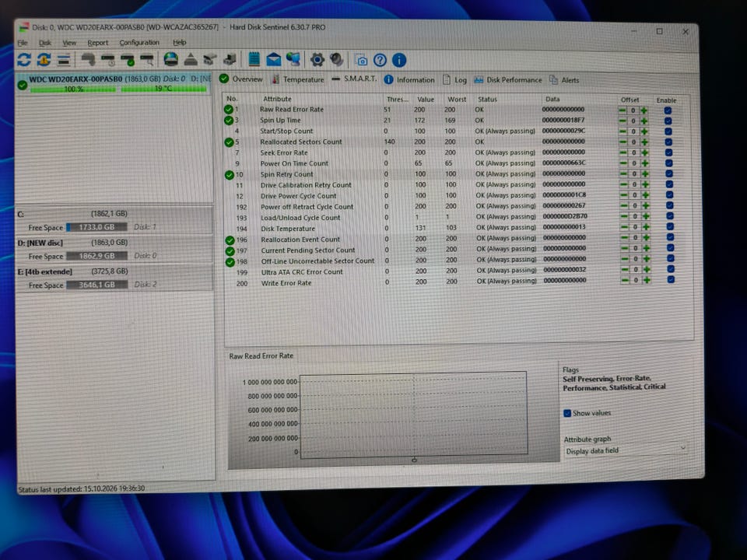Click the drive with green checkmark toolbar icon
The height and width of the screenshot is (560, 747).
tap(127, 60)
